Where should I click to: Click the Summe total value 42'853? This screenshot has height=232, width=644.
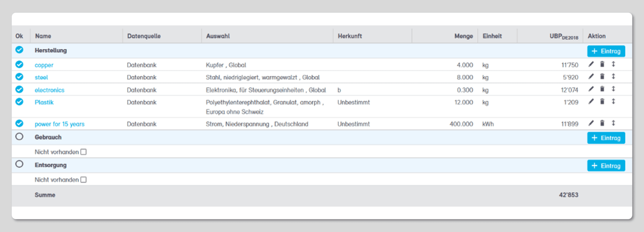click(569, 195)
